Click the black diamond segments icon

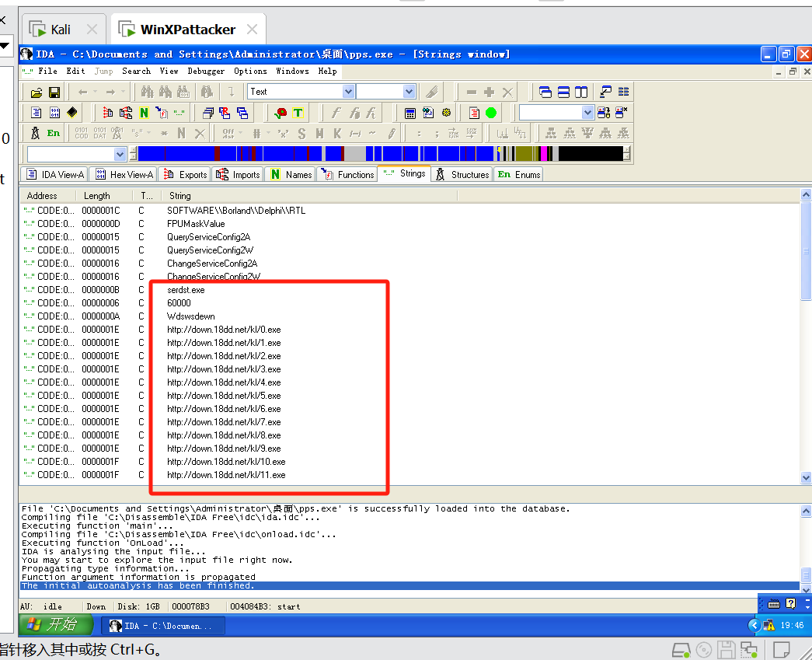click(72, 113)
